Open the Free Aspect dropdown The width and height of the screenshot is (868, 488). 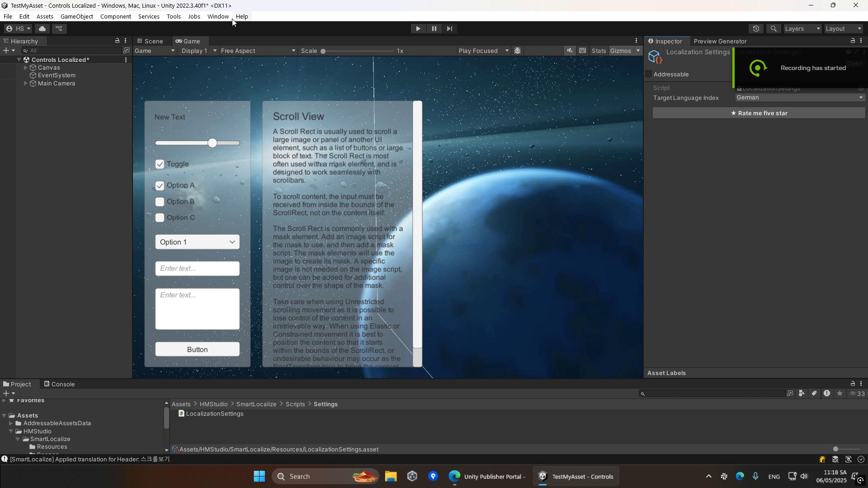258,51
